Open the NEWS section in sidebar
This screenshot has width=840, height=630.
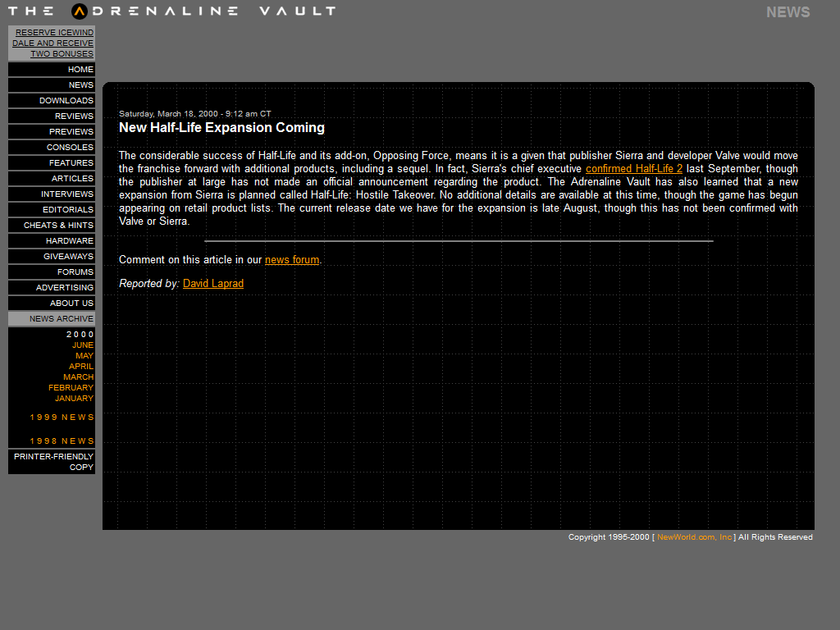point(52,84)
